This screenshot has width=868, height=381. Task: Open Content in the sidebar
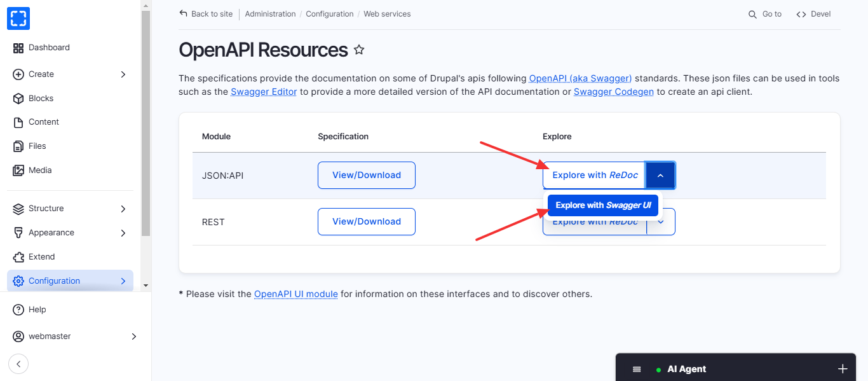(x=44, y=122)
